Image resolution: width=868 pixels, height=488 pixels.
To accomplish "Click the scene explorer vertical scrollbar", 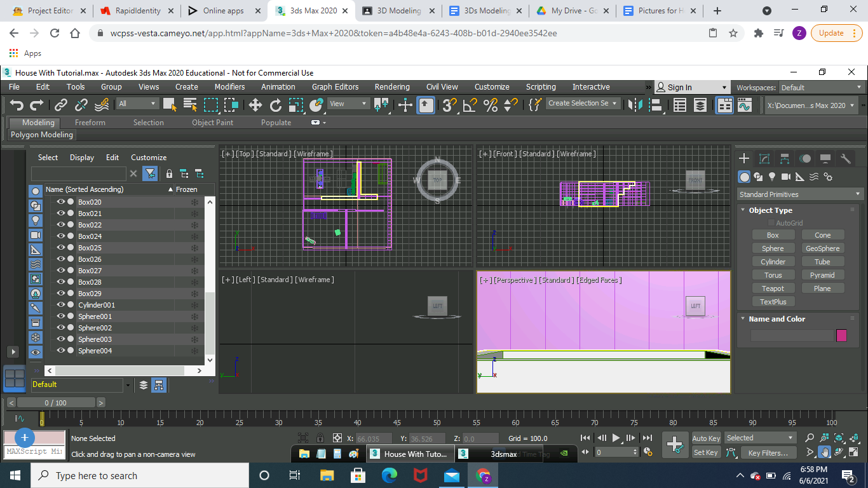I will pos(210,323).
